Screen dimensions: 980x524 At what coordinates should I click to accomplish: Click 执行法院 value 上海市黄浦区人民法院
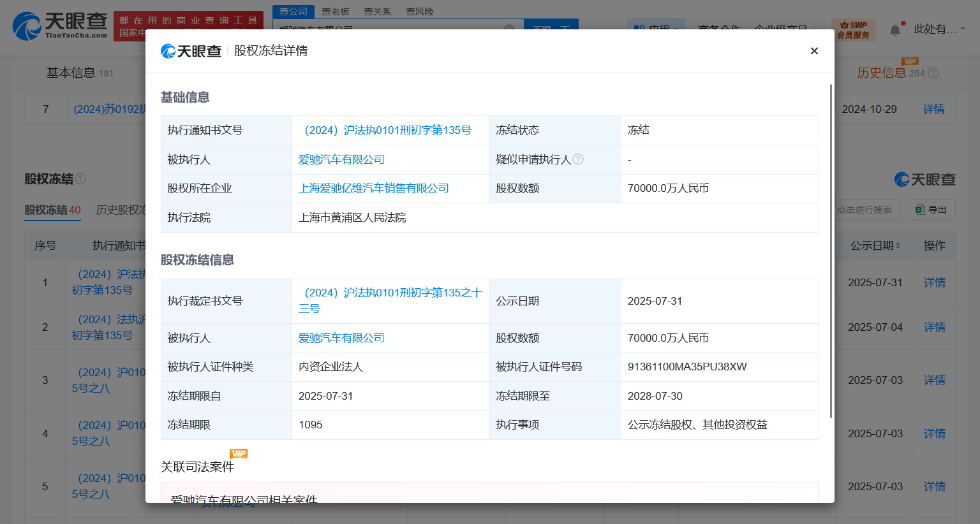click(352, 217)
